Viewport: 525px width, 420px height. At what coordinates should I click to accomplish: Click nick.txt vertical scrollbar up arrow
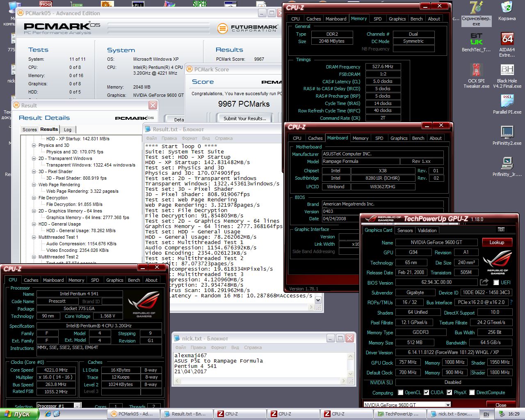coord(351,356)
